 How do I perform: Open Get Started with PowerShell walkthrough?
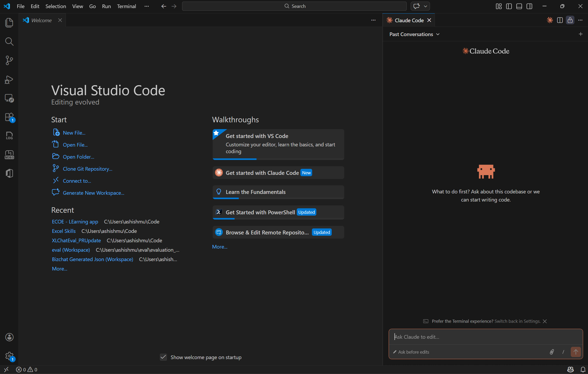click(x=278, y=212)
